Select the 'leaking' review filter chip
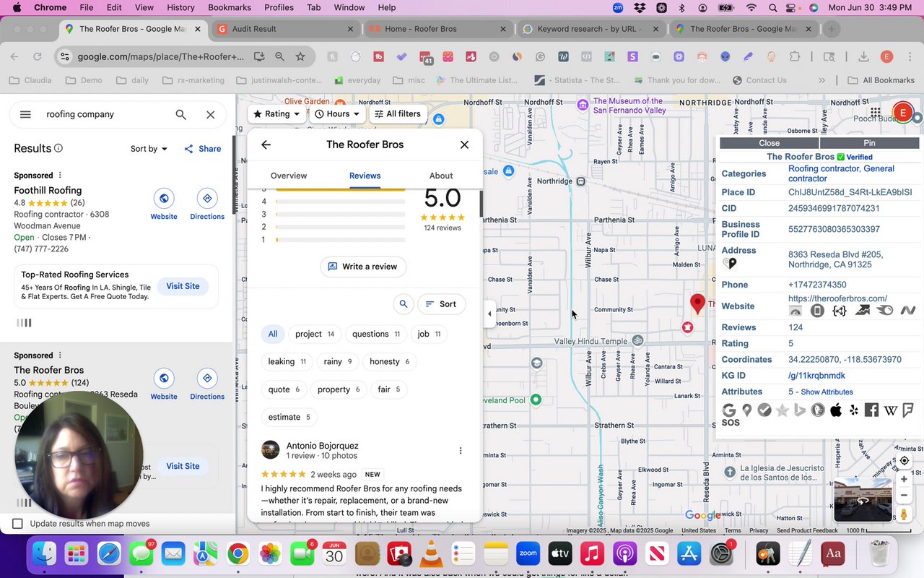924x578 pixels. tap(287, 361)
